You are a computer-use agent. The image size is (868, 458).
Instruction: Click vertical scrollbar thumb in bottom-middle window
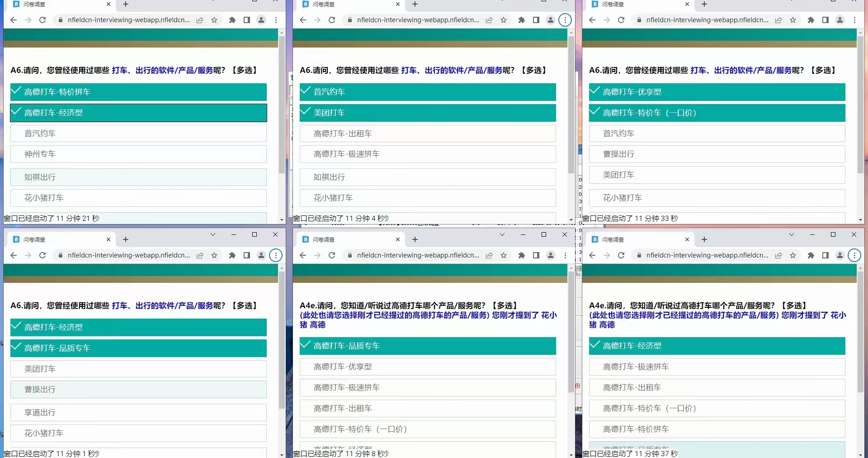click(x=571, y=332)
